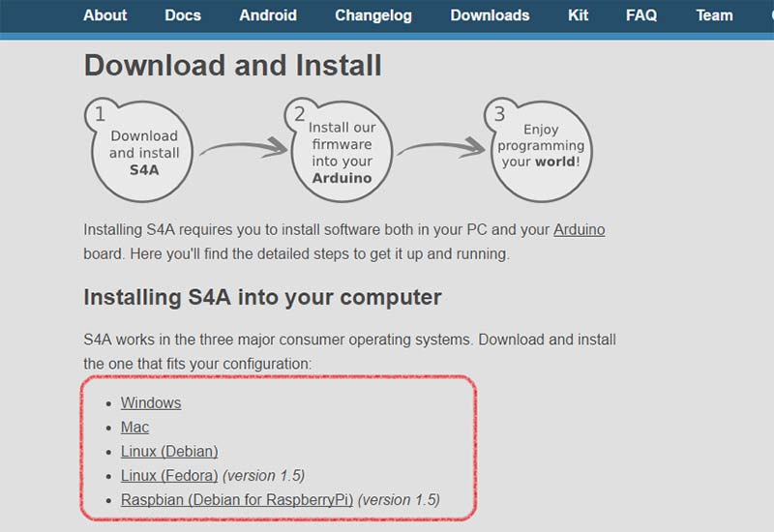This screenshot has width=774, height=532.
Task: Go to the Team page
Action: point(714,15)
